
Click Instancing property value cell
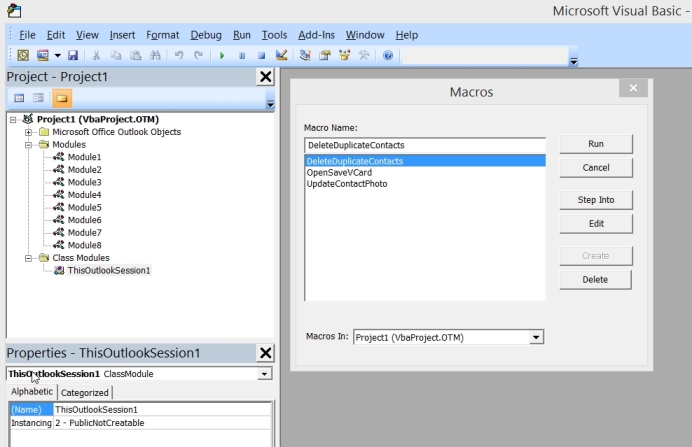point(162,423)
